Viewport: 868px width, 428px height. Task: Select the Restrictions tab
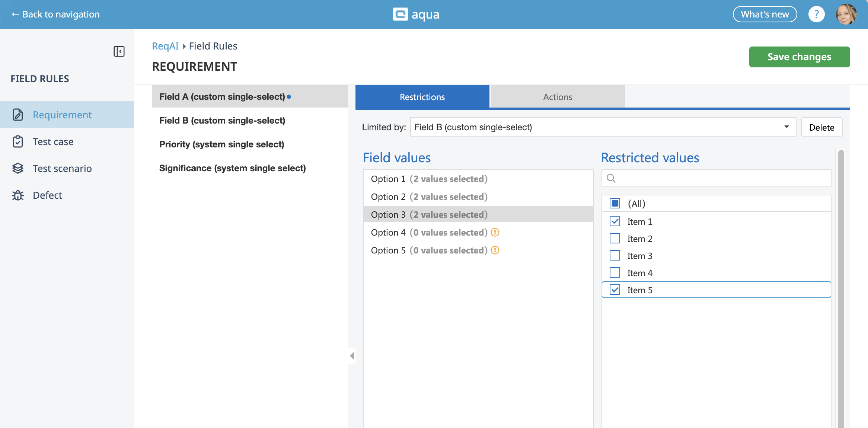422,97
